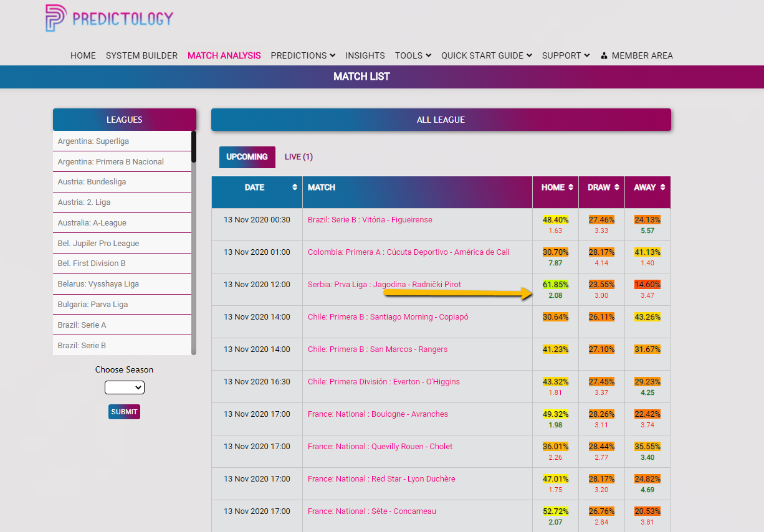Select Bel. First Division B league
764x532 pixels.
(122, 264)
